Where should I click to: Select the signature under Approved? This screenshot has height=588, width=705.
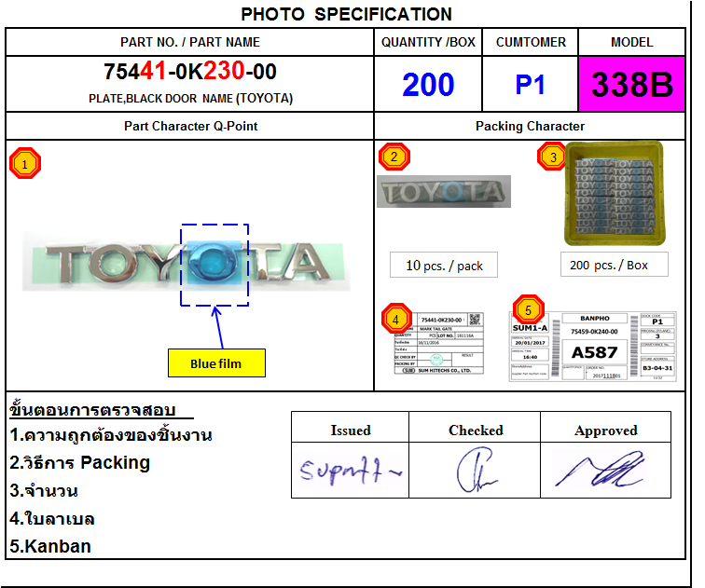pyautogui.click(x=601, y=470)
